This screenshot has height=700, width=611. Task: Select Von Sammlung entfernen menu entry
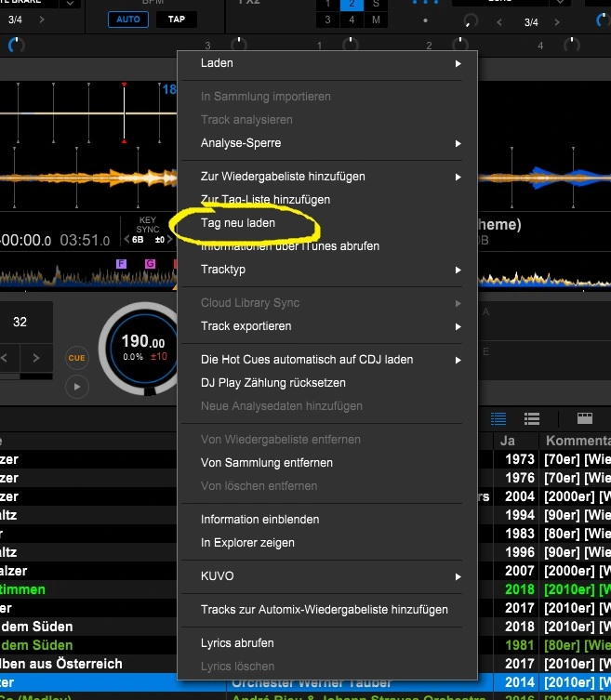[x=266, y=463]
